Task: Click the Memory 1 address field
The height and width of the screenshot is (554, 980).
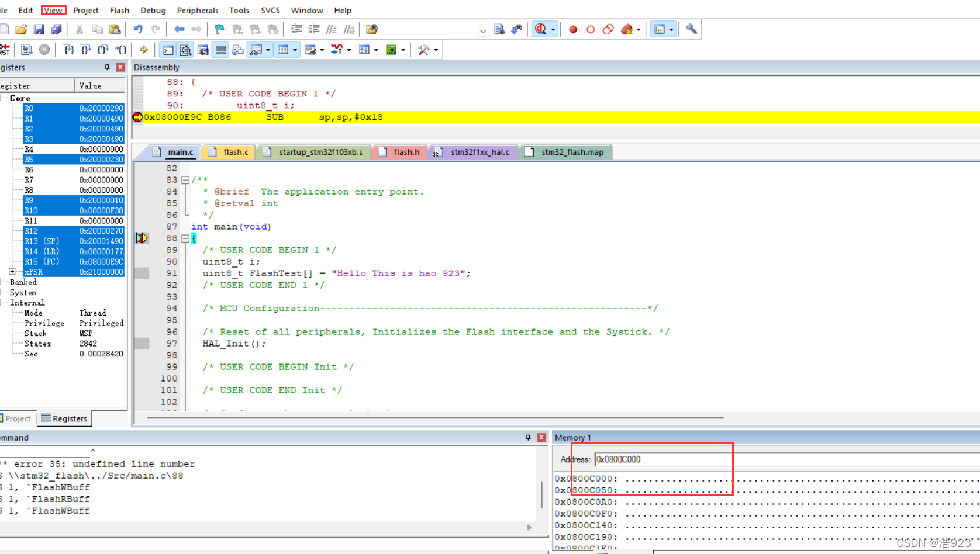Action: tap(787, 459)
